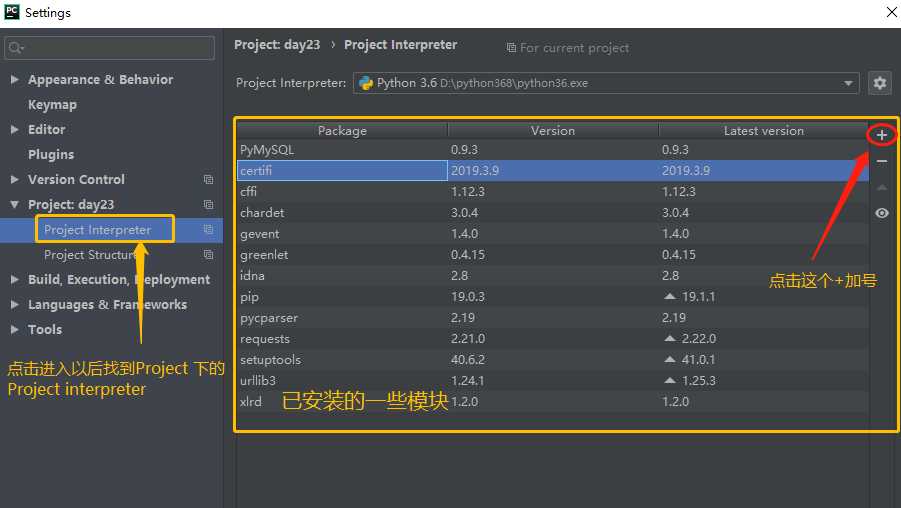Select the requests package row

553,339
